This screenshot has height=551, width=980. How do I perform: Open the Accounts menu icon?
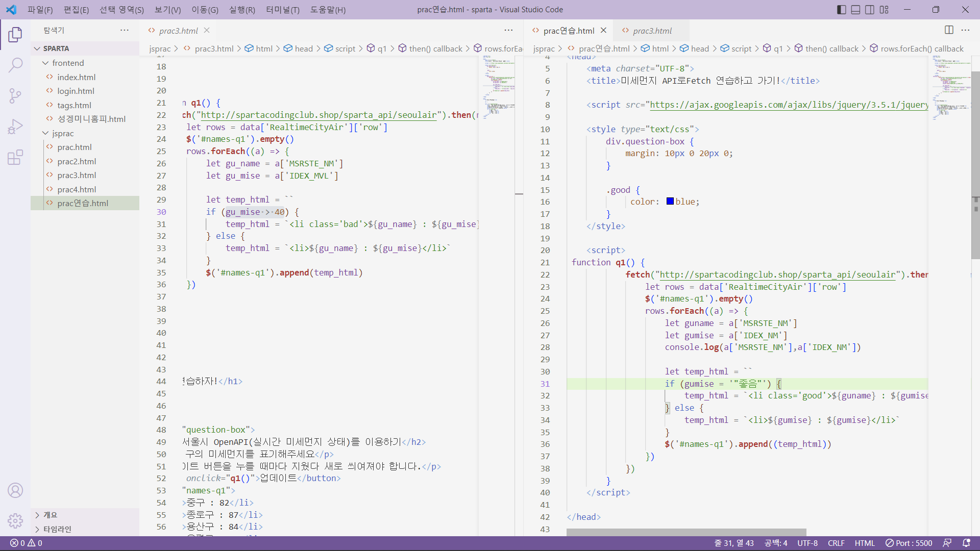15,490
